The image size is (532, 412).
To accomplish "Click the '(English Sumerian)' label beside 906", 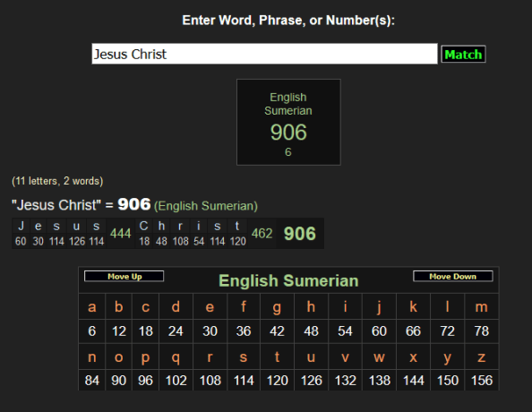I will point(206,206).
